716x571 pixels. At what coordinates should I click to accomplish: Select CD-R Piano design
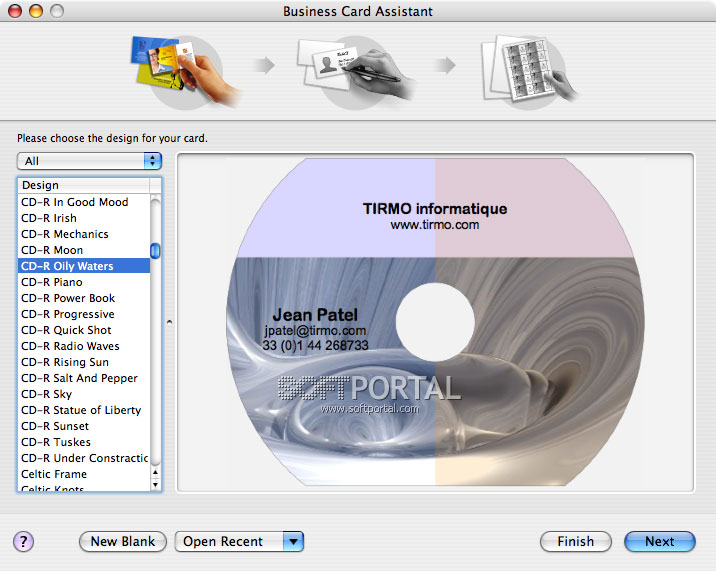point(84,282)
